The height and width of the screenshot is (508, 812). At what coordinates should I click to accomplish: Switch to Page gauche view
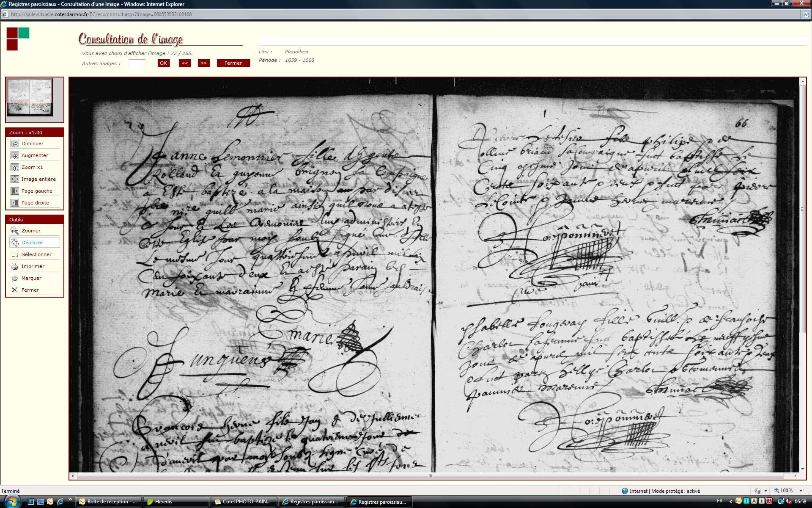(15, 191)
